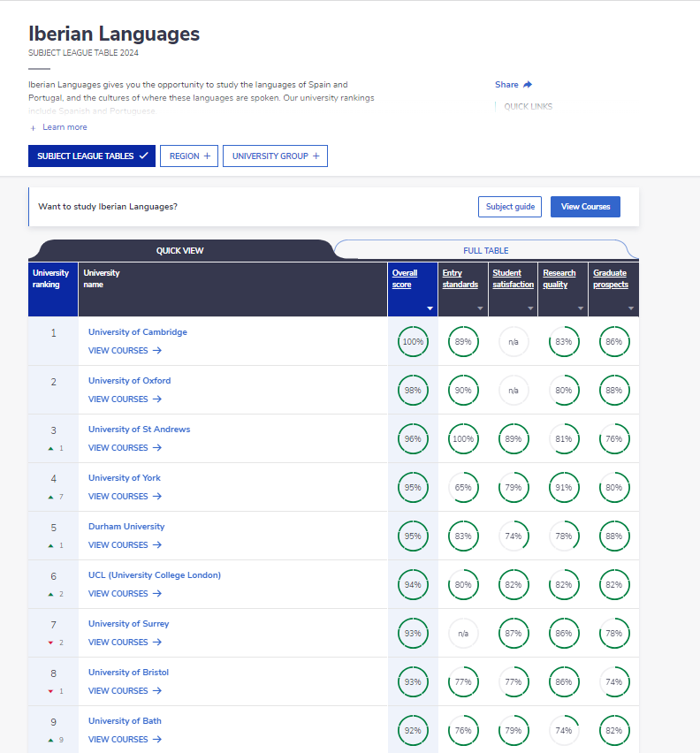Screen dimensions: 700x753
Task: Switch to the Full Table tab
Action: tap(486, 250)
